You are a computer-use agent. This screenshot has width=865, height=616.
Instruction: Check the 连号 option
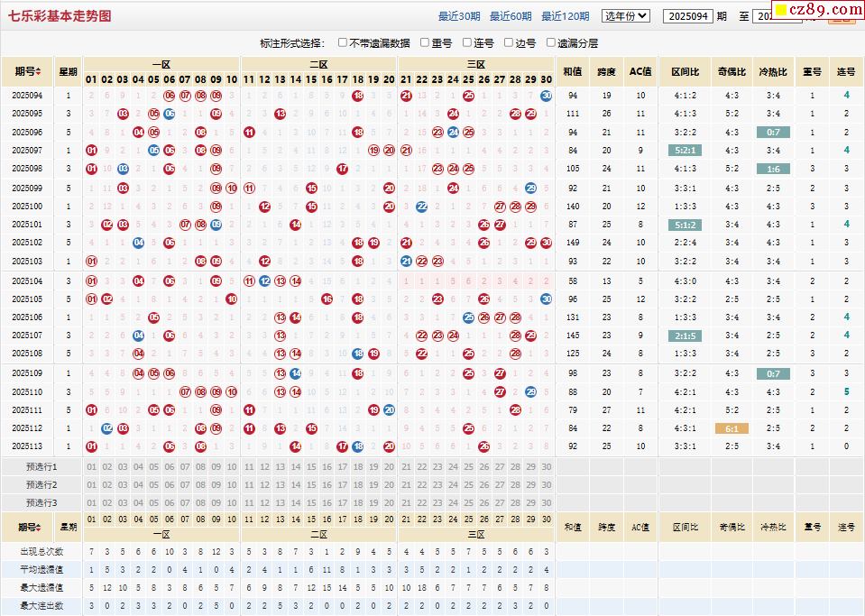[467, 42]
